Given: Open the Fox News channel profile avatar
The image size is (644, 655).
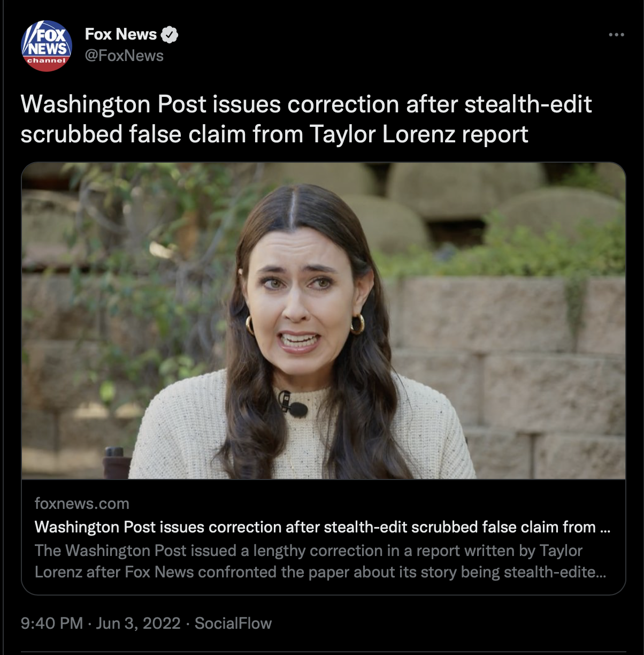Looking at the screenshot, I should (47, 46).
